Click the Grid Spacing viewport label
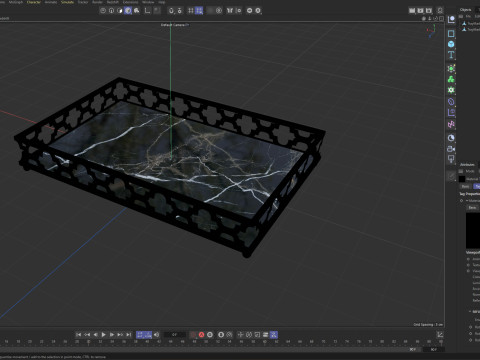 [428, 324]
